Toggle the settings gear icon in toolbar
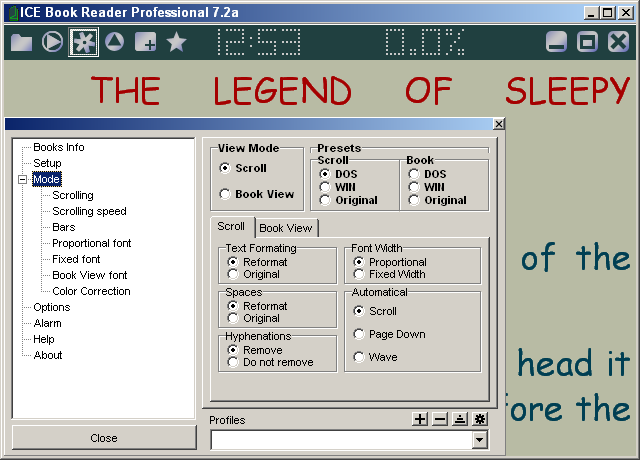The image size is (640, 460). click(x=84, y=42)
